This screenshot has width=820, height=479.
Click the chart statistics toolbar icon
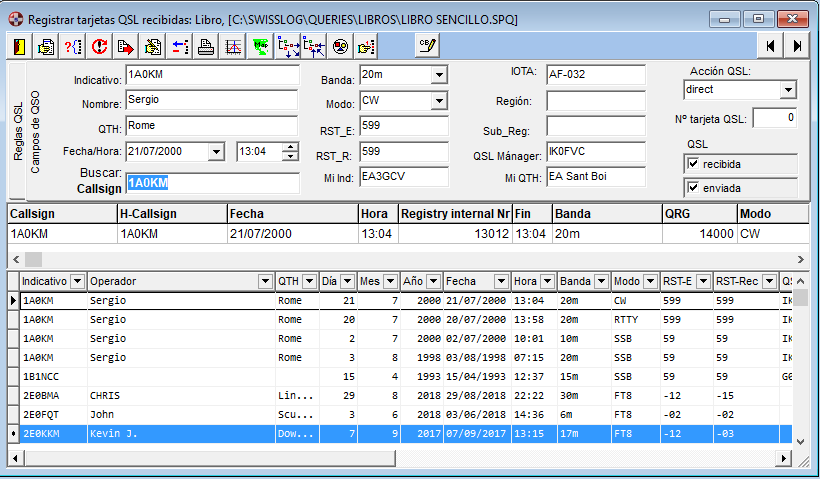pyautogui.click(x=233, y=46)
